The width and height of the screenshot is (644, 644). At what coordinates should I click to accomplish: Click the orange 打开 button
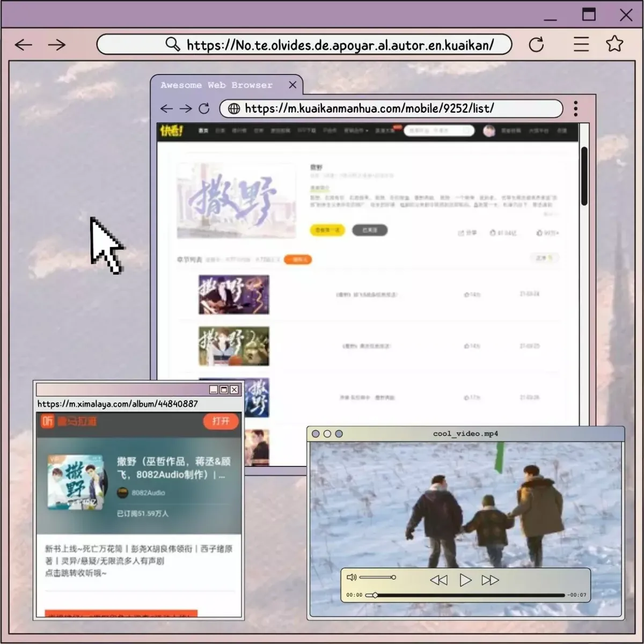[221, 421]
